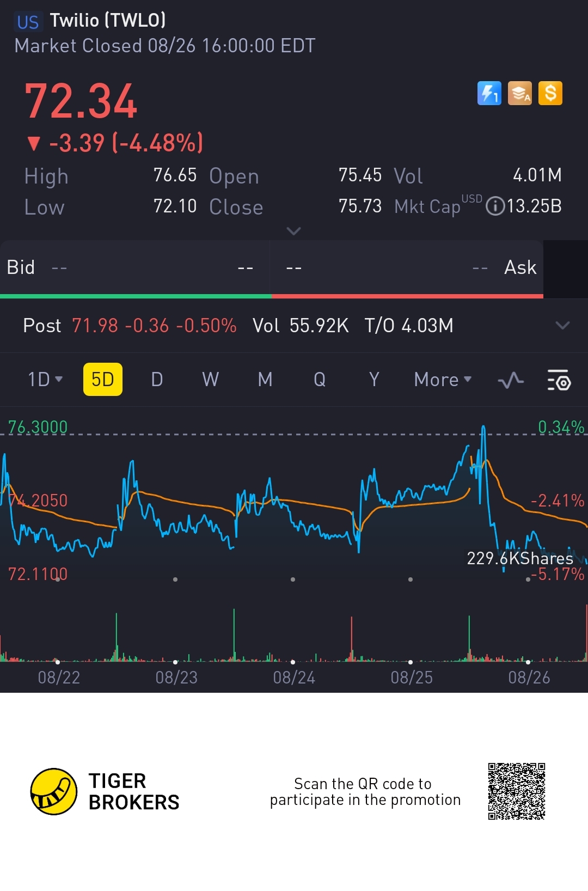Image resolution: width=588 pixels, height=891 pixels.
Task: Expand the Post market row chevron
Action: point(562,326)
